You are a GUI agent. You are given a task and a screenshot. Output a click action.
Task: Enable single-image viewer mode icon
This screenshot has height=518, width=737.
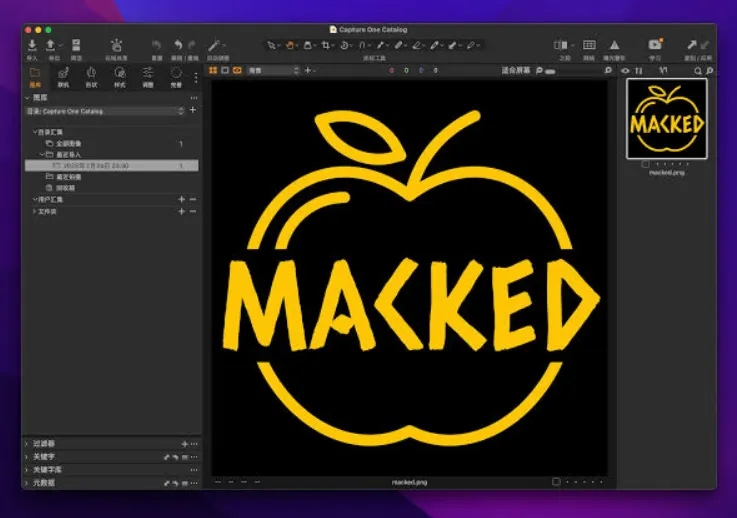(x=225, y=71)
